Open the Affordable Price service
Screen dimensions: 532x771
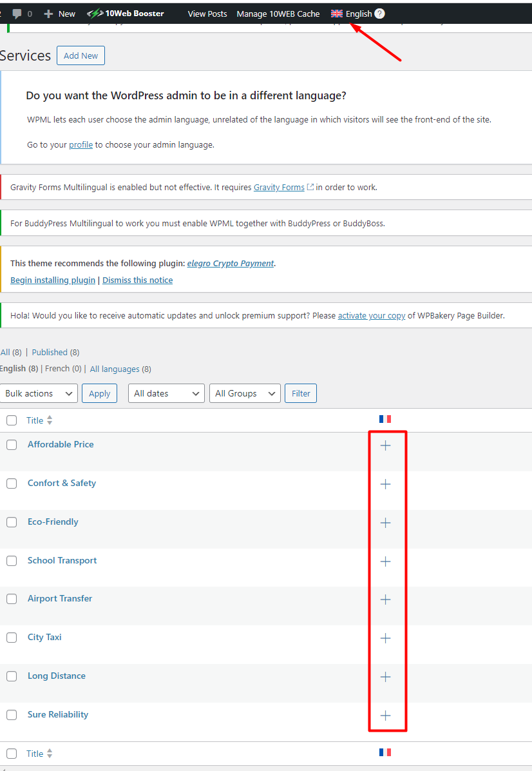pyautogui.click(x=61, y=444)
